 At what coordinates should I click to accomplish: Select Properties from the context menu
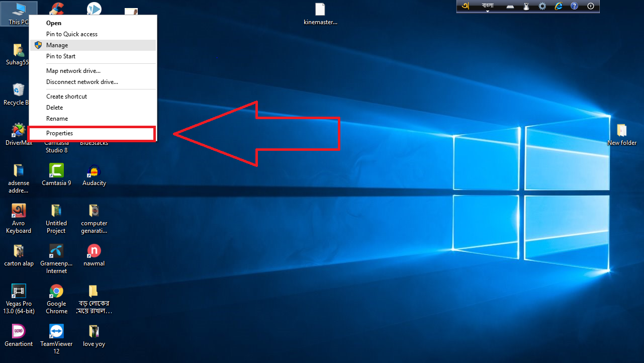[x=59, y=133]
